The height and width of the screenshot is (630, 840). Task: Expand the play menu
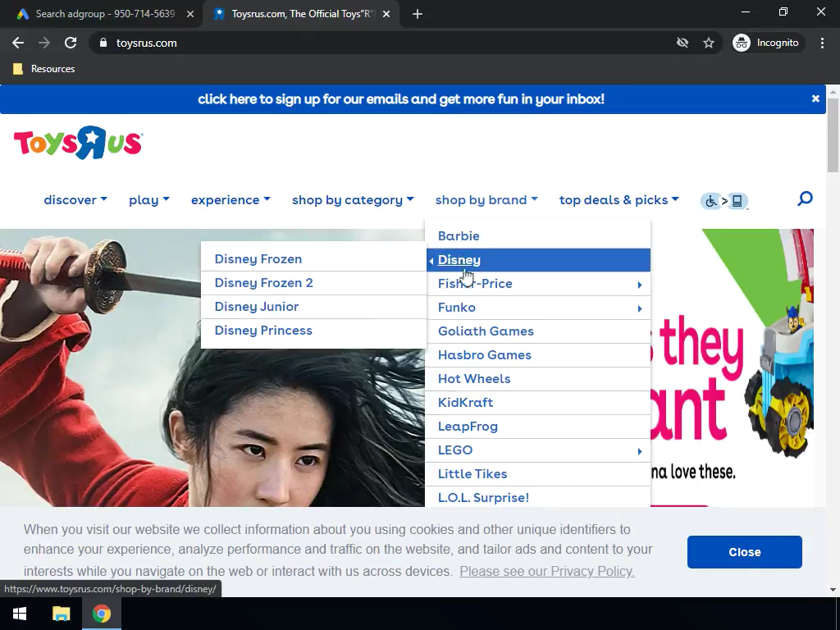pyautogui.click(x=149, y=200)
